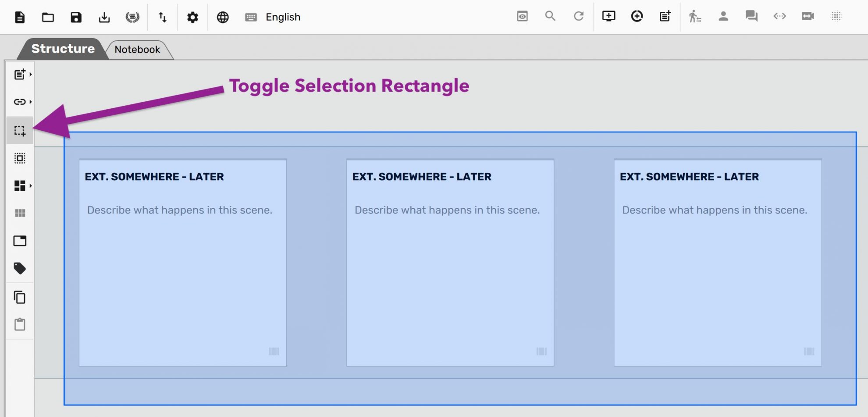Open the search icon
This screenshot has height=417, width=868.
(549, 16)
